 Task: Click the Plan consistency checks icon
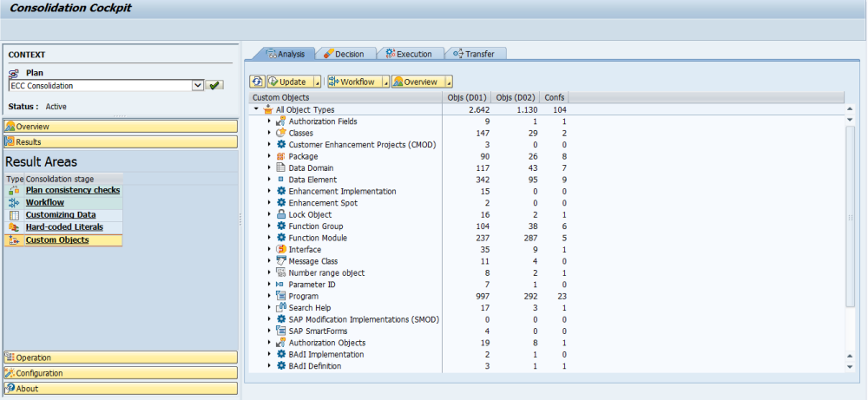click(x=13, y=190)
